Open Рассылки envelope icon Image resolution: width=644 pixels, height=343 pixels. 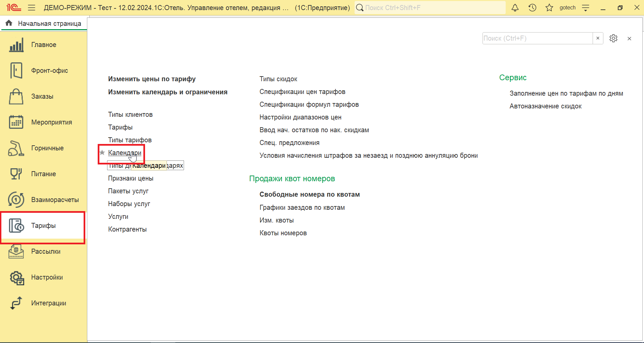point(16,251)
